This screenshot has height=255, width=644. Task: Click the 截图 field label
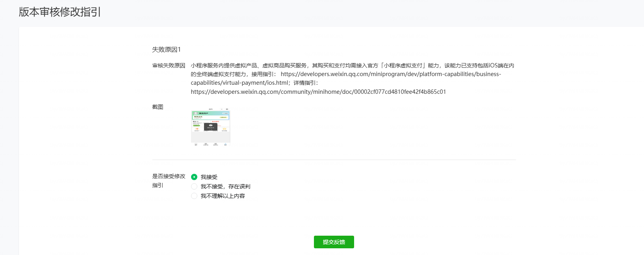click(158, 107)
